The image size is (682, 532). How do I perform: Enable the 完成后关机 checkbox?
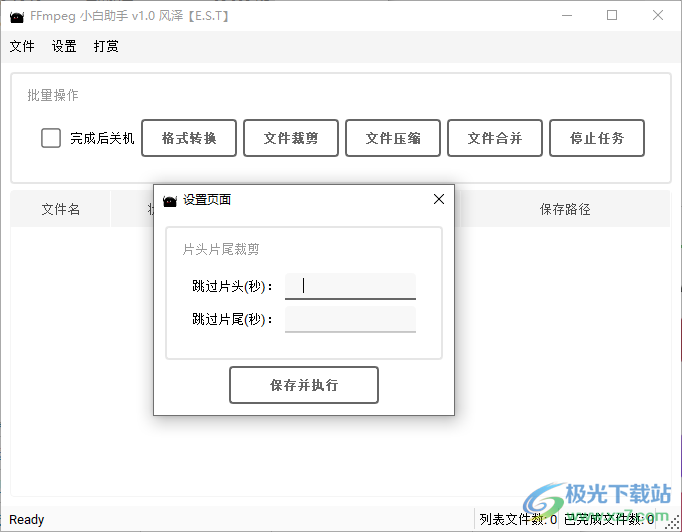(x=51, y=138)
